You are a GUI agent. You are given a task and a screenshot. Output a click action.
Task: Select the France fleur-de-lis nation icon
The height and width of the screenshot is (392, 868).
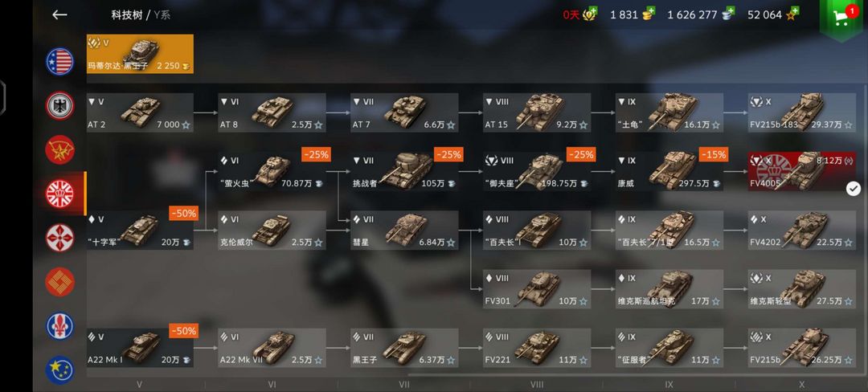pyautogui.click(x=59, y=326)
